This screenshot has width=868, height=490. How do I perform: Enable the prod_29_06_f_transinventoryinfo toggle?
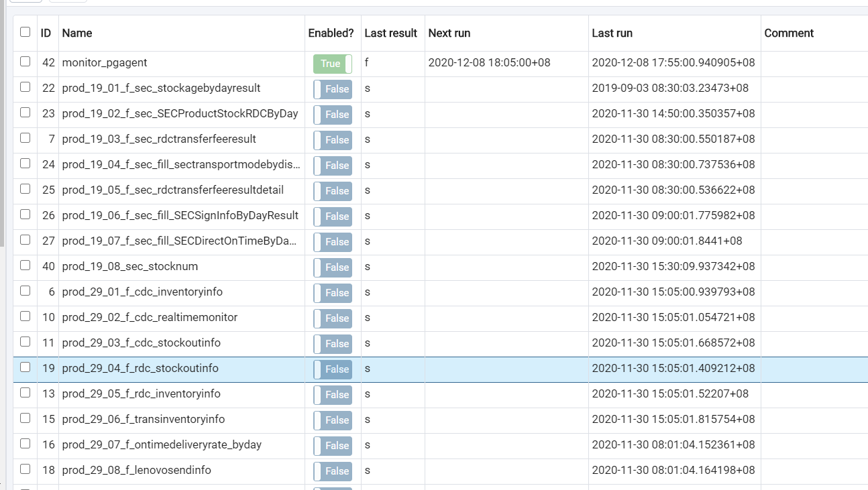pos(333,420)
